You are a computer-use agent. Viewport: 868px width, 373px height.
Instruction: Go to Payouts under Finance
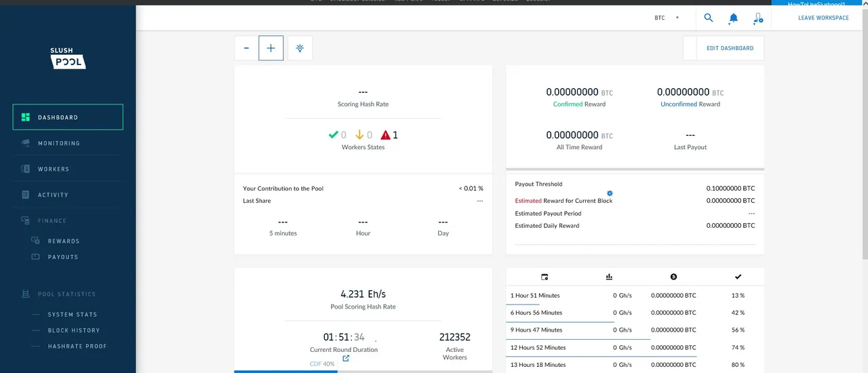pyautogui.click(x=63, y=257)
